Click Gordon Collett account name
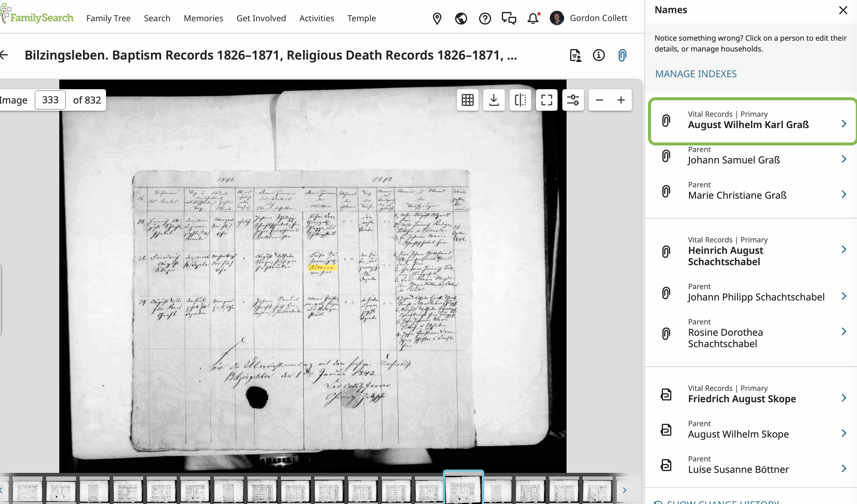 (598, 18)
